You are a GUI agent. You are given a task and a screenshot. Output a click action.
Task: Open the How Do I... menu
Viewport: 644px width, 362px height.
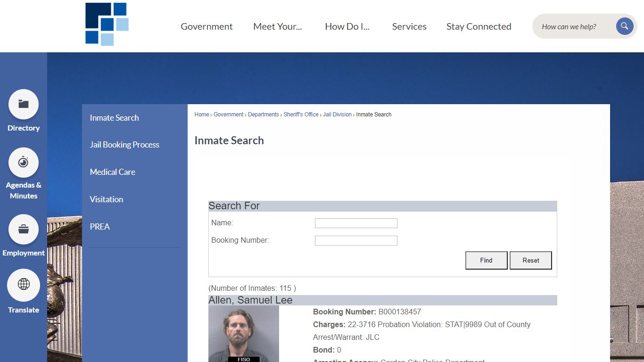pos(347,26)
